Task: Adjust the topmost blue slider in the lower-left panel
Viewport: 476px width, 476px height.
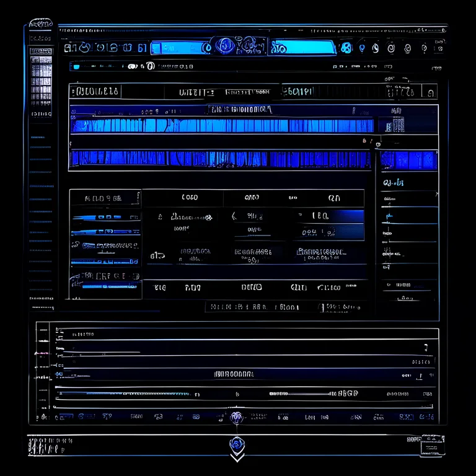Action: pyautogui.click(x=106, y=217)
